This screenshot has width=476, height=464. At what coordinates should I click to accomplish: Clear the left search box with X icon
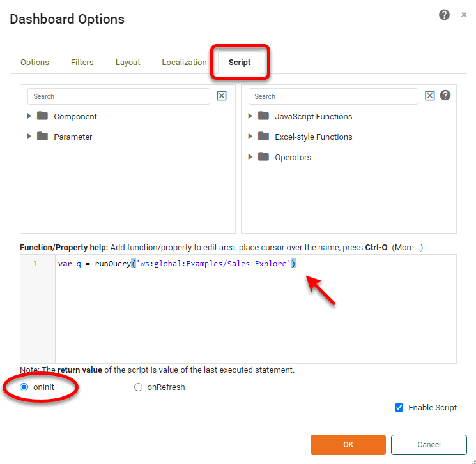pos(222,96)
